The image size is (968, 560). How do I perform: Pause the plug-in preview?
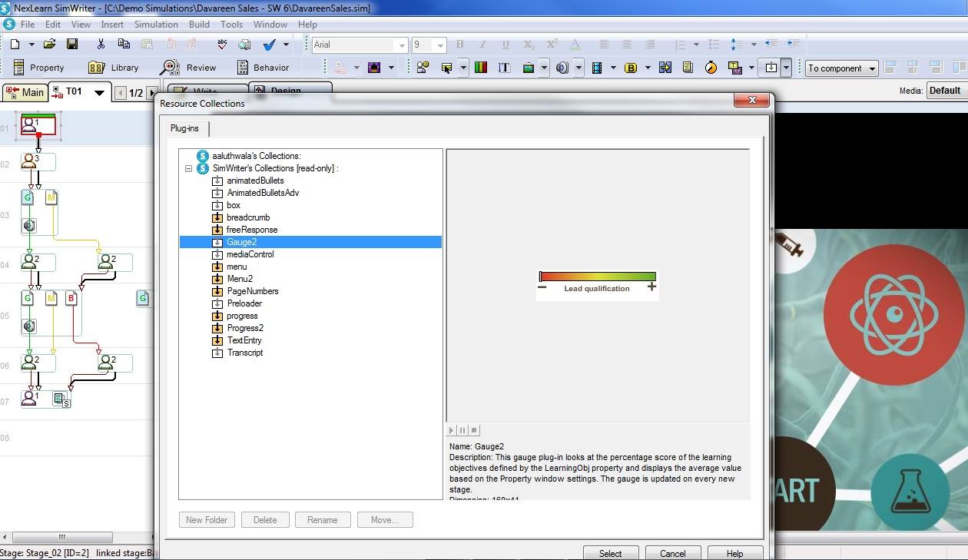pyautogui.click(x=463, y=431)
